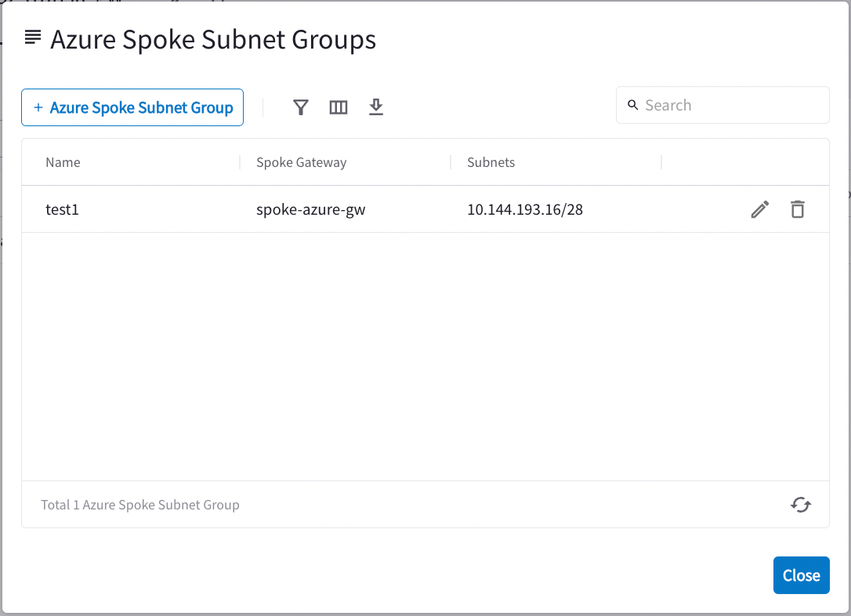Open the column visibility chooser
The height and width of the screenshot is (616, 851).
[x=339, y=107]
